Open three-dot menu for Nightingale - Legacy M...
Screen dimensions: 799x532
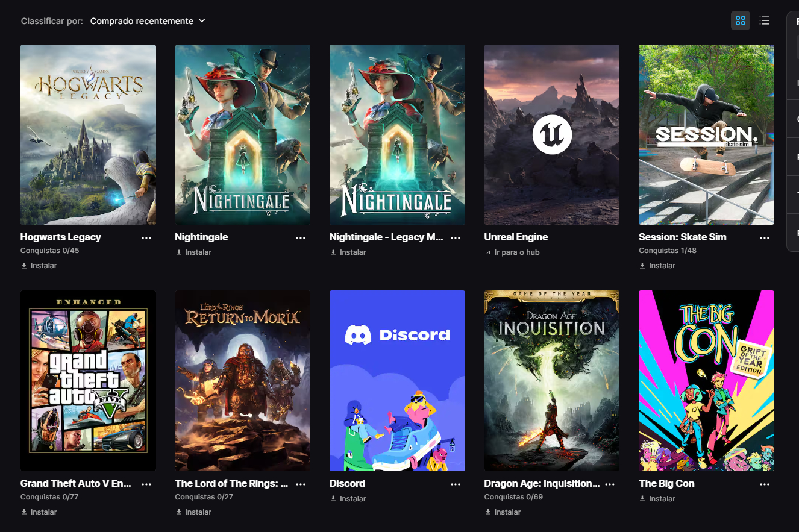click(456, 238)
